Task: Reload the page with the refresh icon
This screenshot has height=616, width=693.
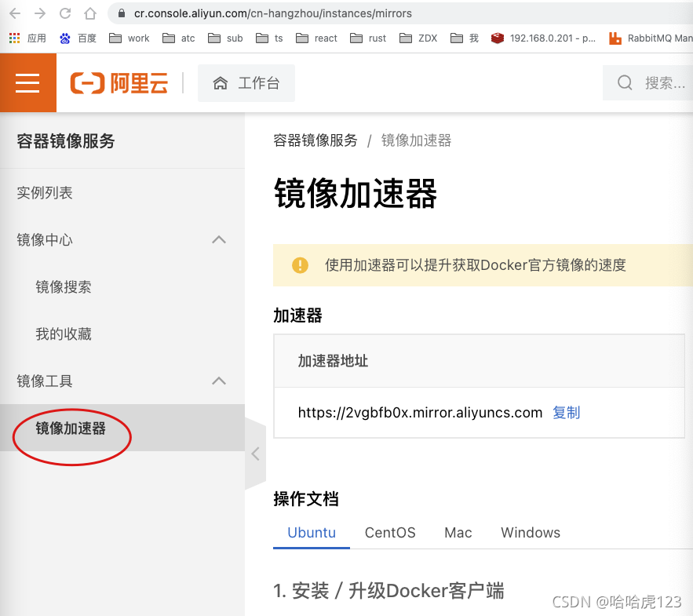Action: click(x=65, y=13)
